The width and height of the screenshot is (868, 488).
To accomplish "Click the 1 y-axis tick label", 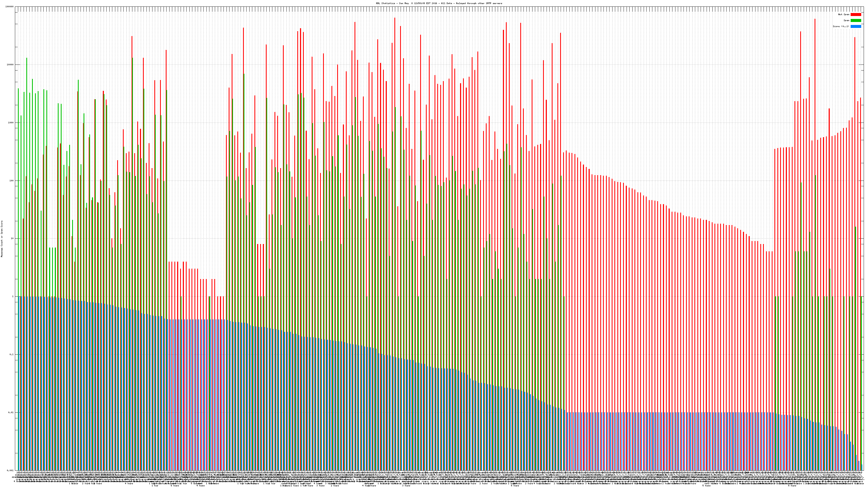I will [13, 296].
